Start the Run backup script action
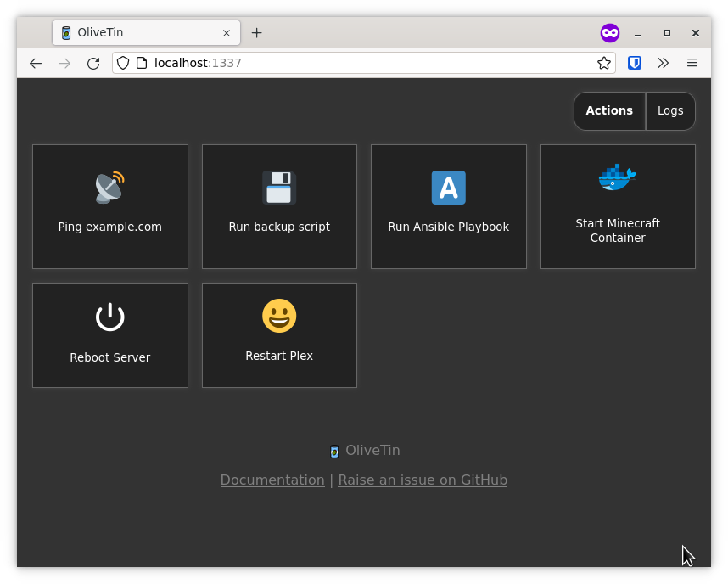This screenshot has height=584, width=728. point(279,207)
